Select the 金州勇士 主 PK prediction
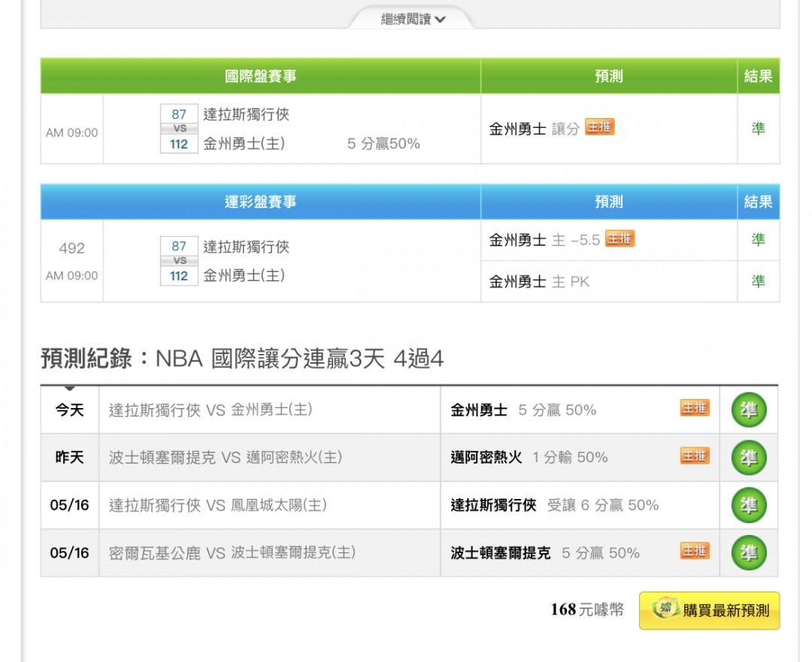The height and width of the screenshot is (662, 812). [x=539, y=282]
